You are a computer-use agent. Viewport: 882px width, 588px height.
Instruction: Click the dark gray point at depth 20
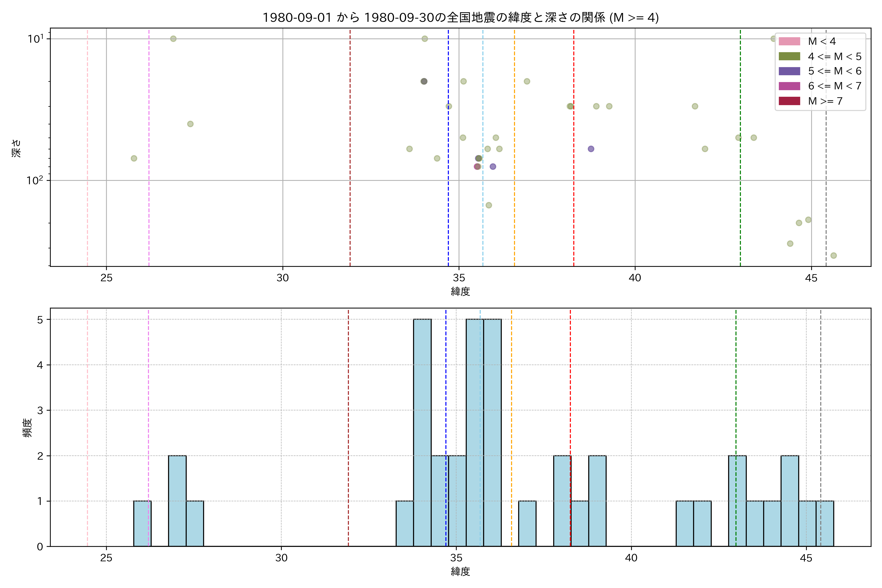point(424,81)
